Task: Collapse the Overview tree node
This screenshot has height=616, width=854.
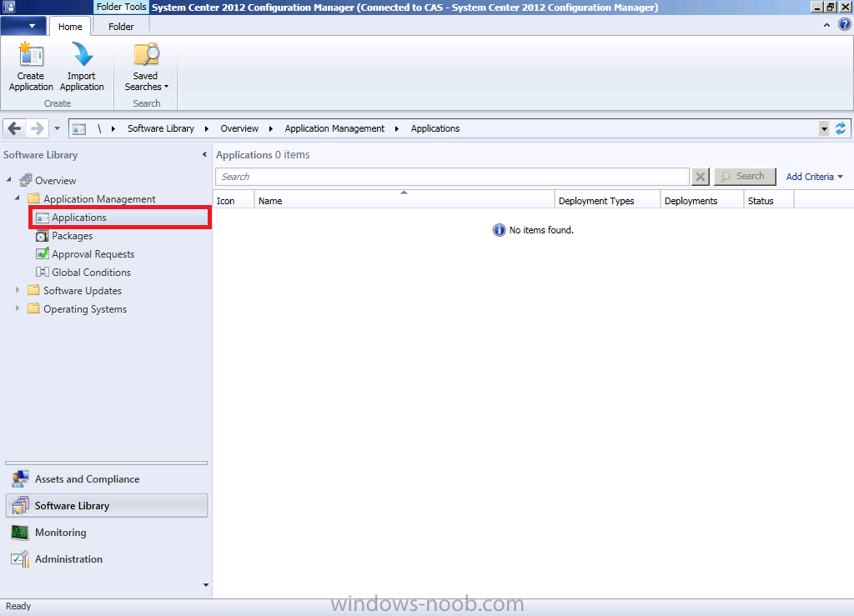Action: click(x=8, y=179)
